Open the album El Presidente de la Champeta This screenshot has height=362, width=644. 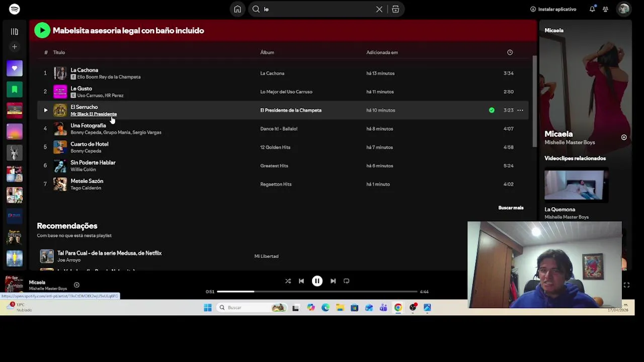291,110
